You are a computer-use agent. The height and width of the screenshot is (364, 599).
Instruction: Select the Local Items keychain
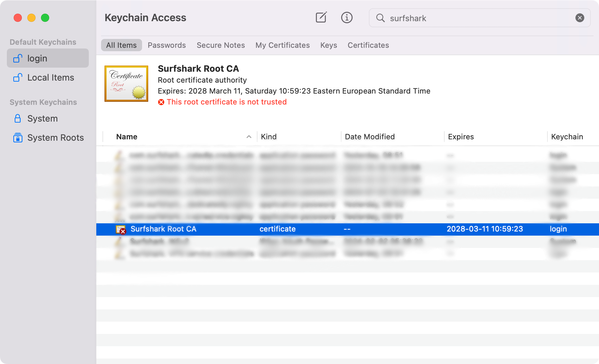(48, 78)
